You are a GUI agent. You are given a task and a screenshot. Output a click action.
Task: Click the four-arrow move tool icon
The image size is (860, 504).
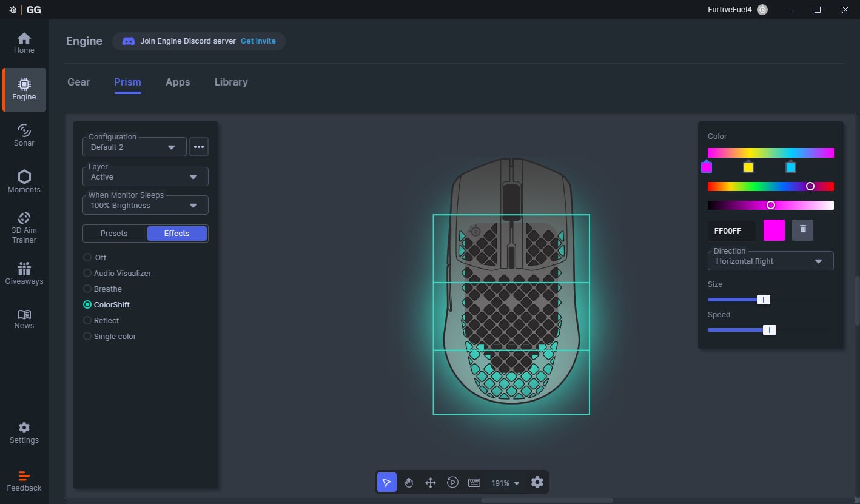coord(431,483)
